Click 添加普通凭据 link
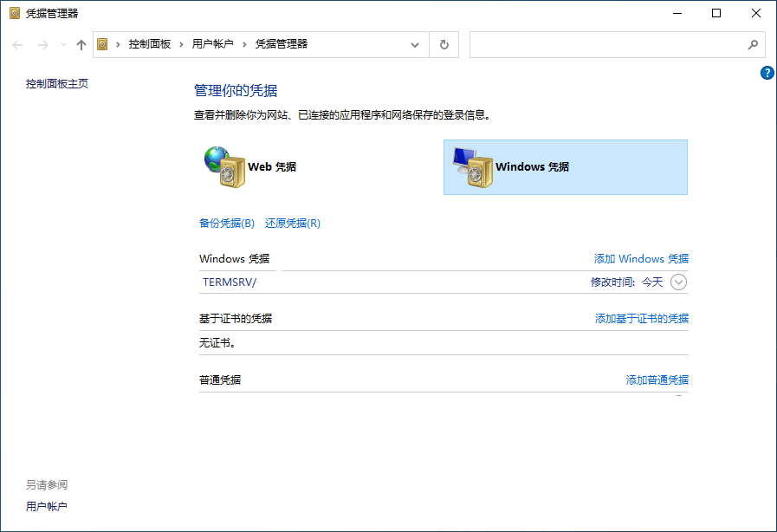Viewport: 777px width, 532px height. click(657, 380)
